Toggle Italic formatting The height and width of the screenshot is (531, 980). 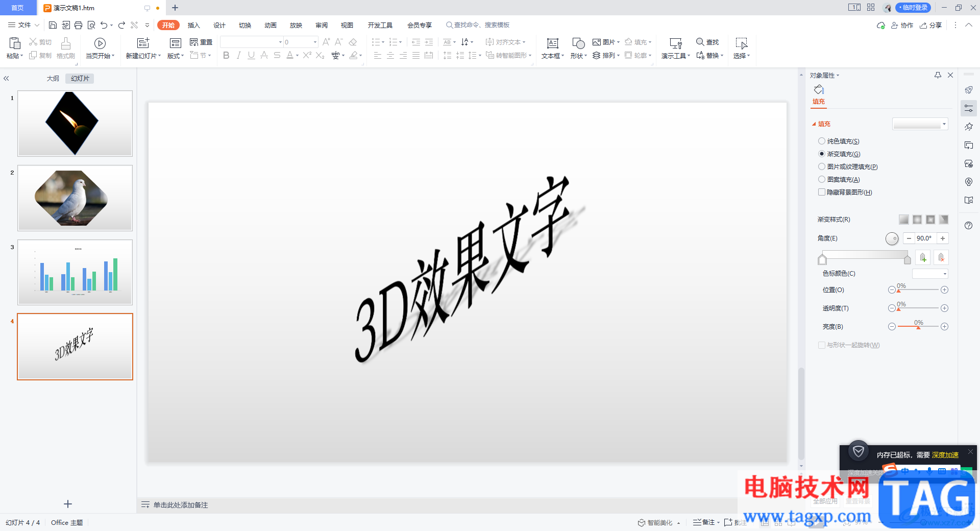tap(238, 55)
